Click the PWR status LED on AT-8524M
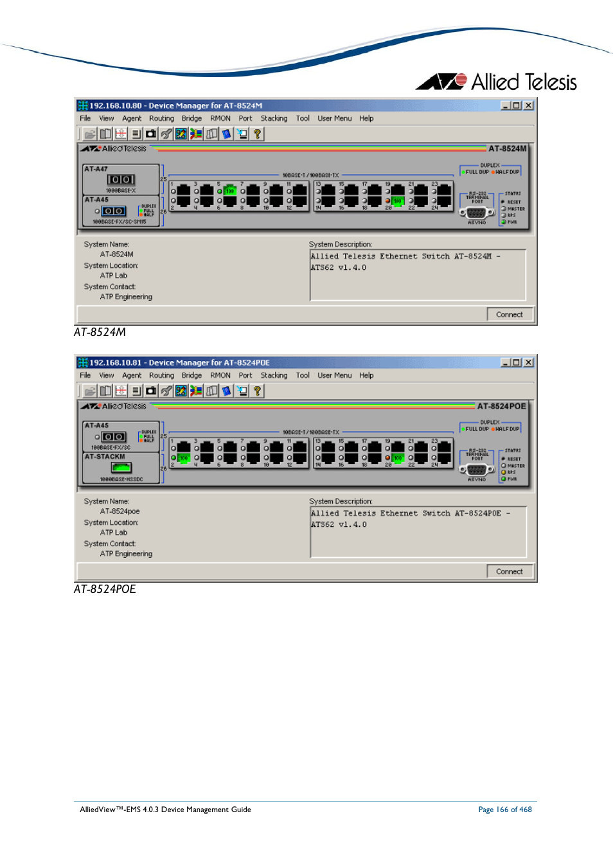 pos(504,222)
